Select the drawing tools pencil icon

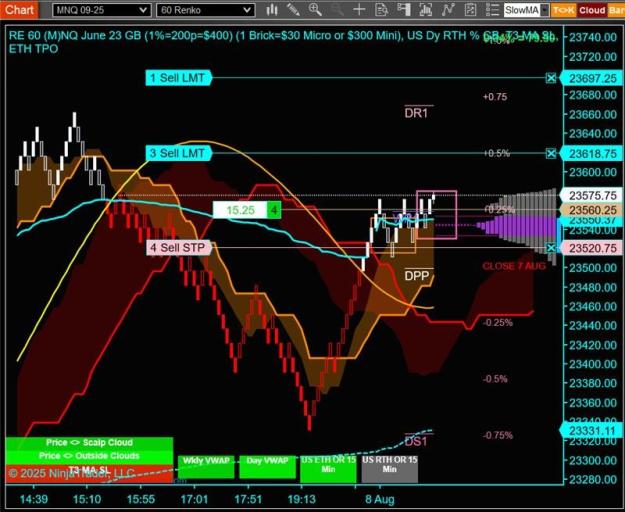click(x=293, y=10)
